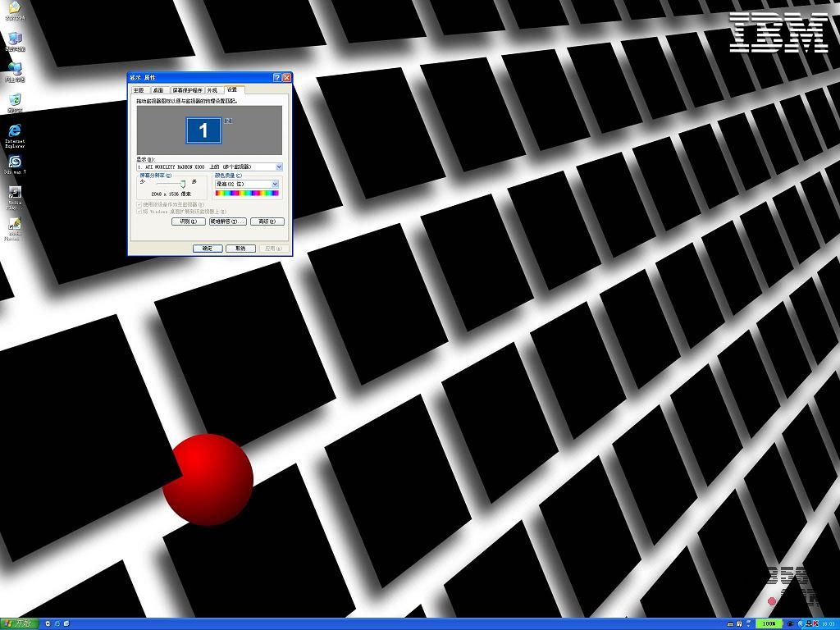Screen dimensions: 840x630
Task: Close the Display Properties dialog
Action: (286, 78)
